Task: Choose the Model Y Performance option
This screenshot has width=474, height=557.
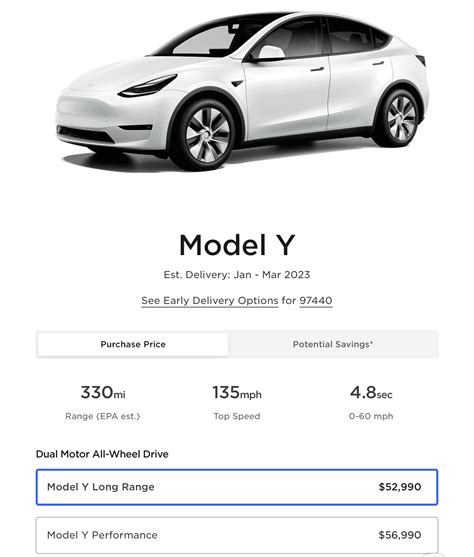Action: click(x=237, y=535)
